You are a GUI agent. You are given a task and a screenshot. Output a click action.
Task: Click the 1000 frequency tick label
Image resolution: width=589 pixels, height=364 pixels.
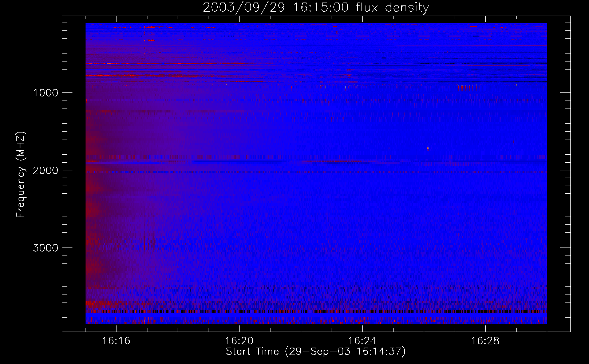coord(46,93)
